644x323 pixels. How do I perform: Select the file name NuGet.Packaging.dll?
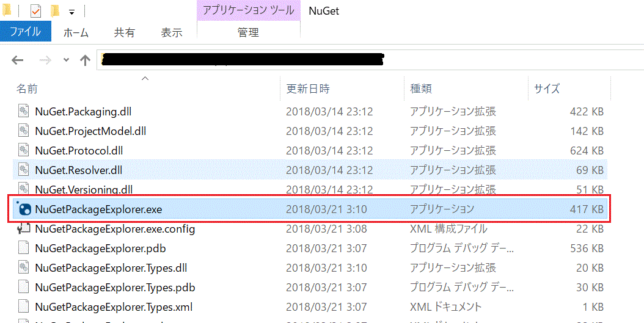pos(83,111)
